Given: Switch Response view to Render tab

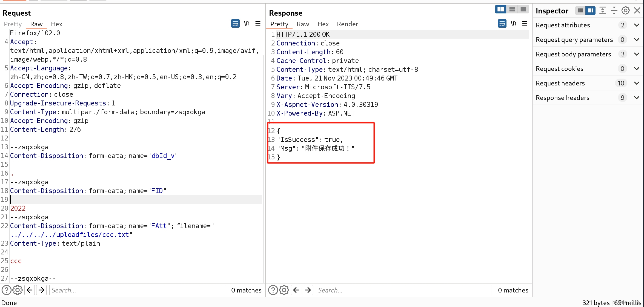Looking at the screenshot, I should (348, 24).
